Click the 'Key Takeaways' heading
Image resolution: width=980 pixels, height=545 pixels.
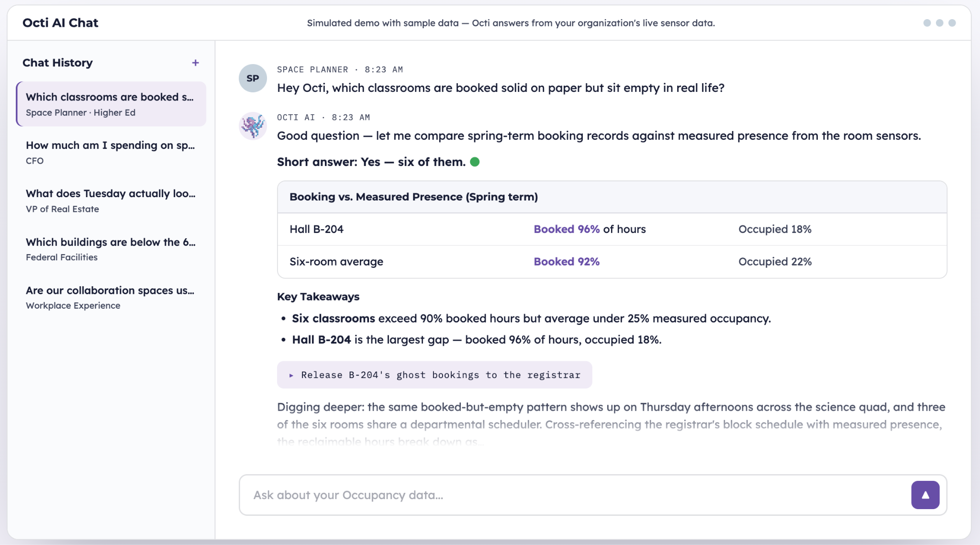[x=318, y=297]
